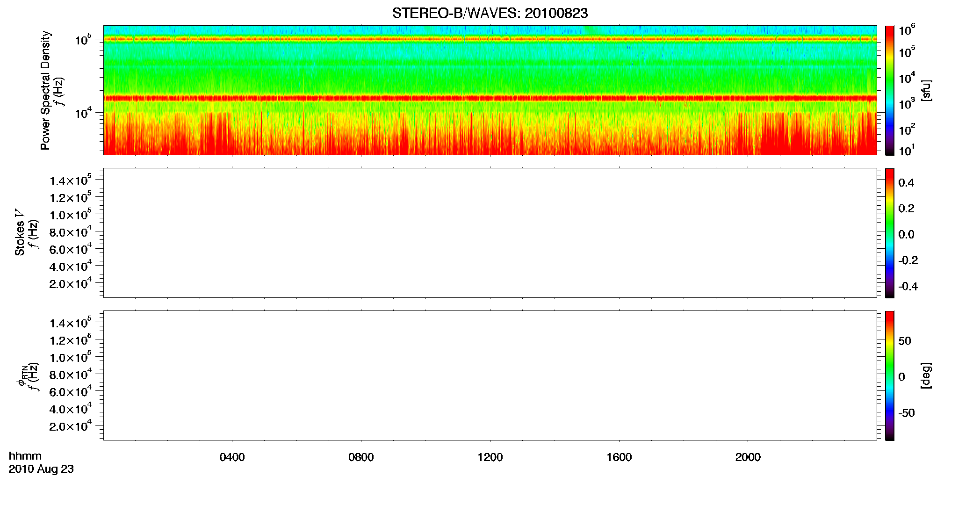Screen dimensions: 980x505
Task: Click the date label 2010 Aug 23
Action: click(41, 469)
